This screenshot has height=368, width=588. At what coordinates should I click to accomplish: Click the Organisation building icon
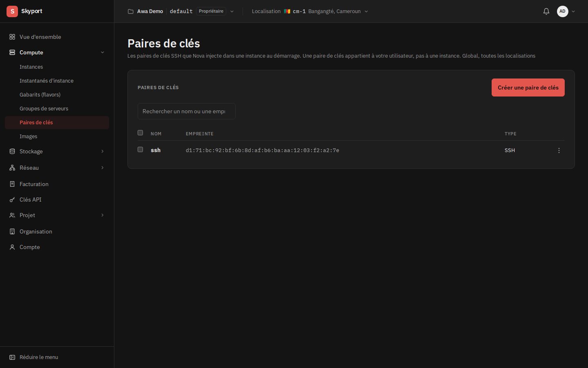[x=12, y=231]
